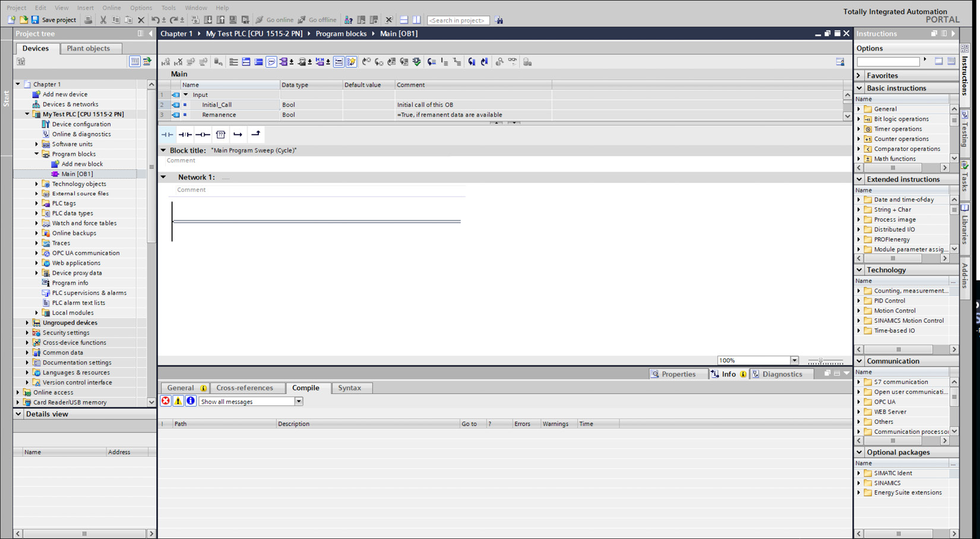This screenshot has height=539, width=980.
Task: Toggle program monitoring glasses icon
Action: click(x=512, y=62)
